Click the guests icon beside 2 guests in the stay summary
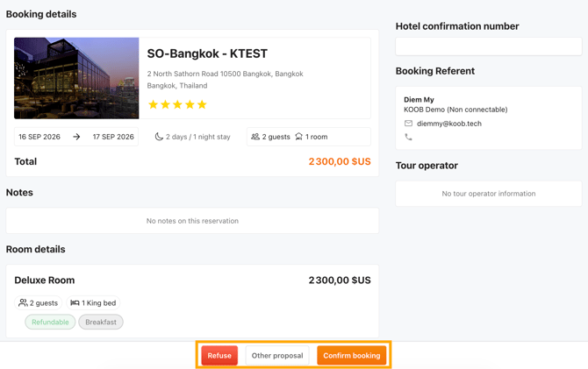 [255, 137]
